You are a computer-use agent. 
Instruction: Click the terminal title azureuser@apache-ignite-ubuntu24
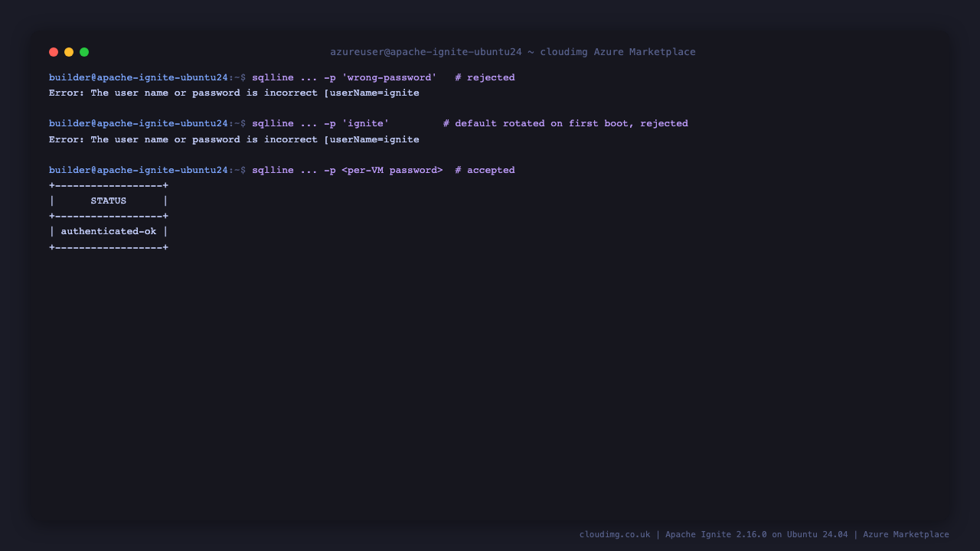(x=513, y=52)
